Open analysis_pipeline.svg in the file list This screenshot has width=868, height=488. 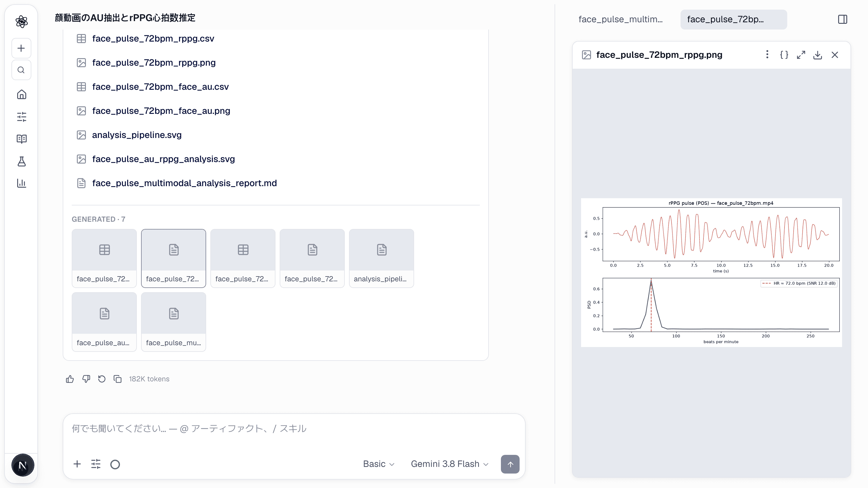pyautogui.click(x=137, y=135)
